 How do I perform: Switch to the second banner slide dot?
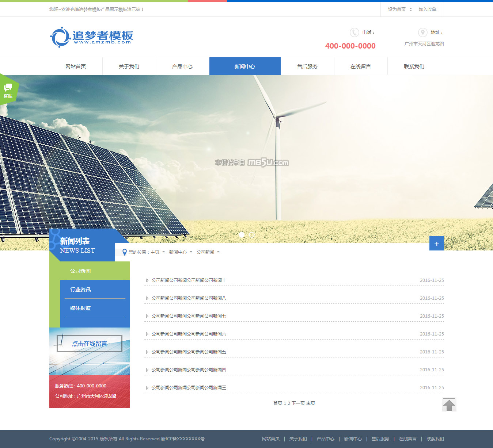click(x=252, y=235)
